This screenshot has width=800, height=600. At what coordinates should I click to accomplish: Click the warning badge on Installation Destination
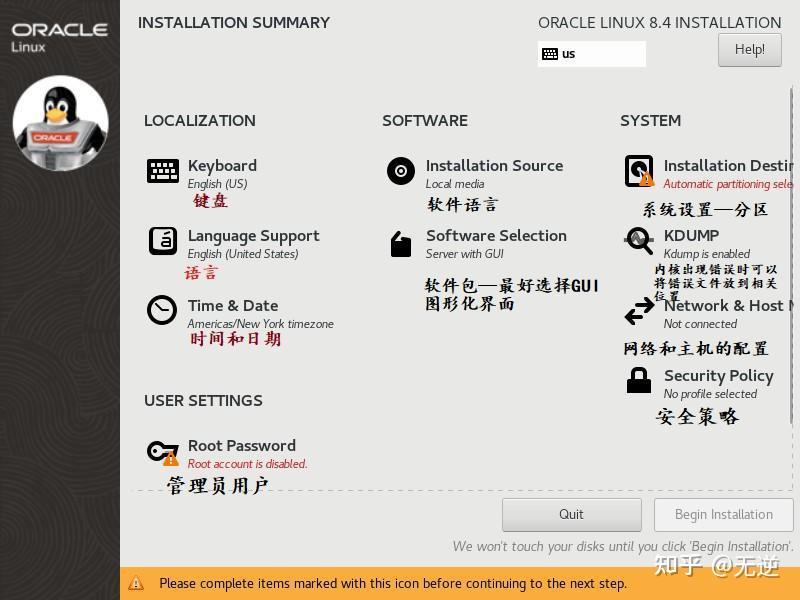point(648,182)
